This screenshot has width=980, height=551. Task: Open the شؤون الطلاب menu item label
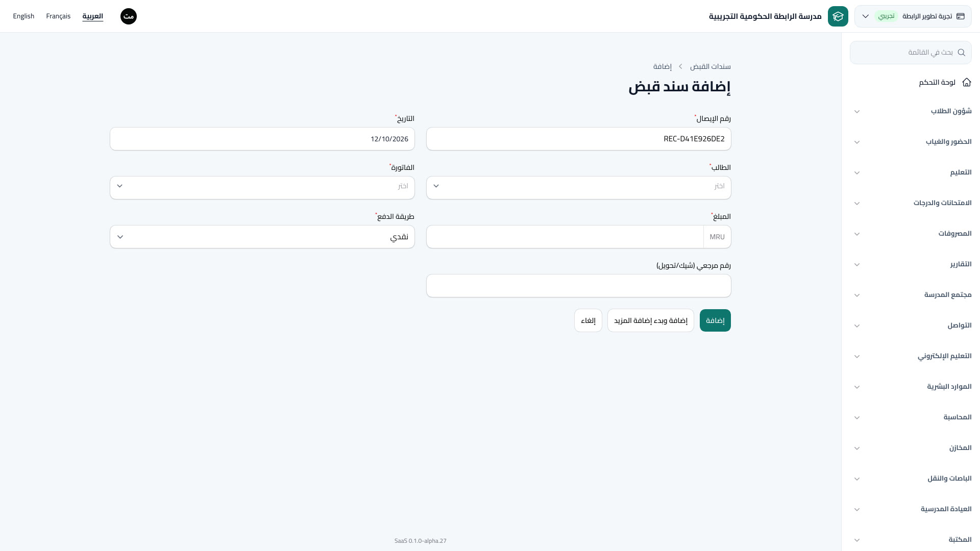[951, 111]
